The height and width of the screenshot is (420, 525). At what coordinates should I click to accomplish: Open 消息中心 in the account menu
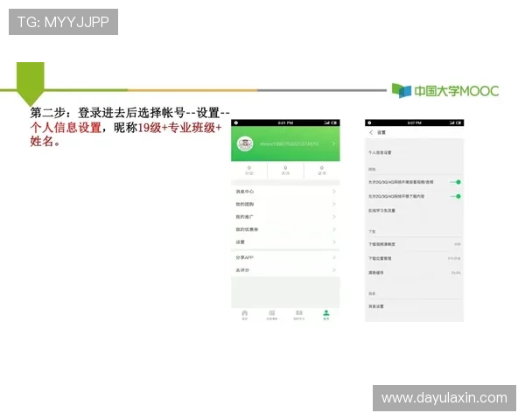point(285,192)
